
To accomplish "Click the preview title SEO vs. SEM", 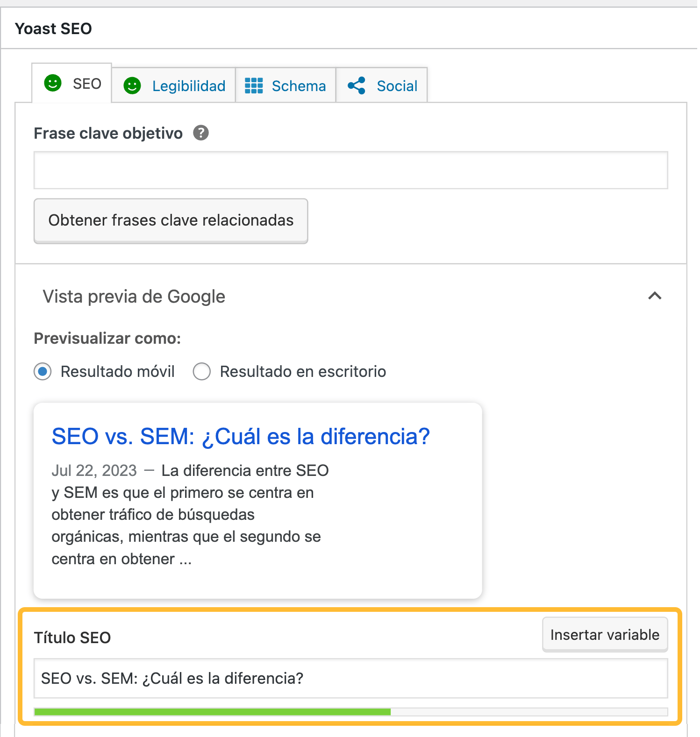I will [x=241, y=436].
